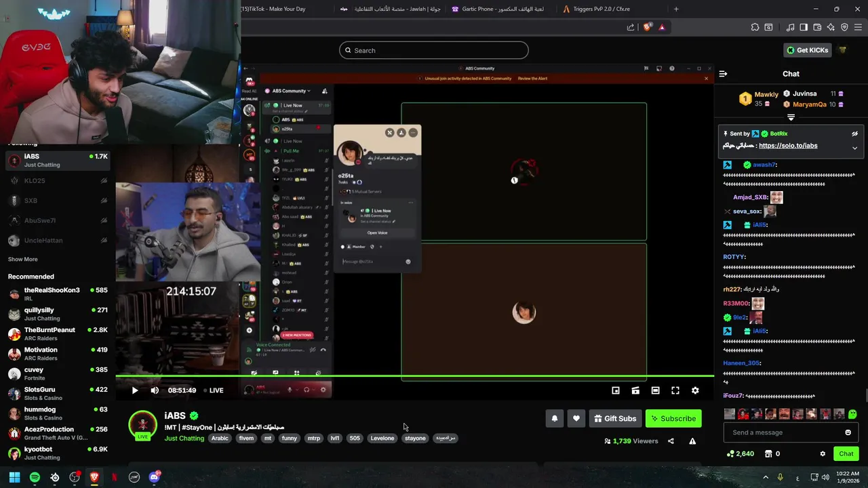The width and height of the screenshot is (868, 488).
Task: Open KLO25 channel in sidebar
Action: [58, 181]
